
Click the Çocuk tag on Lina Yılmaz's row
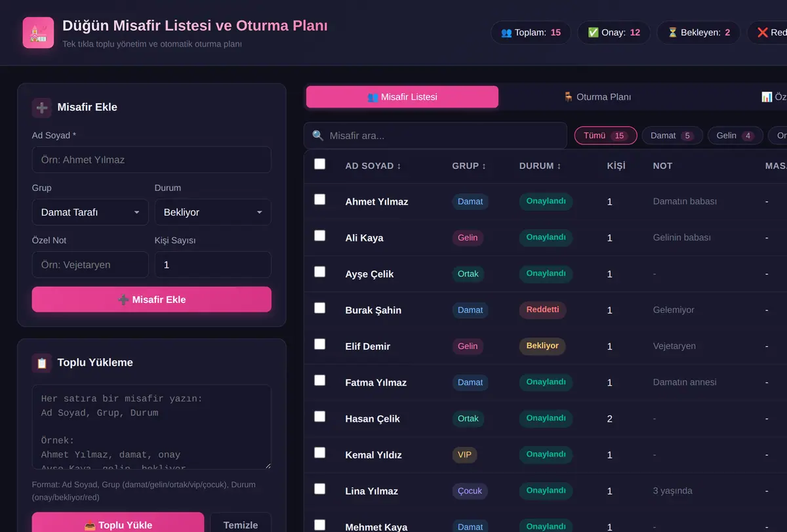click(x=470, y=491)
